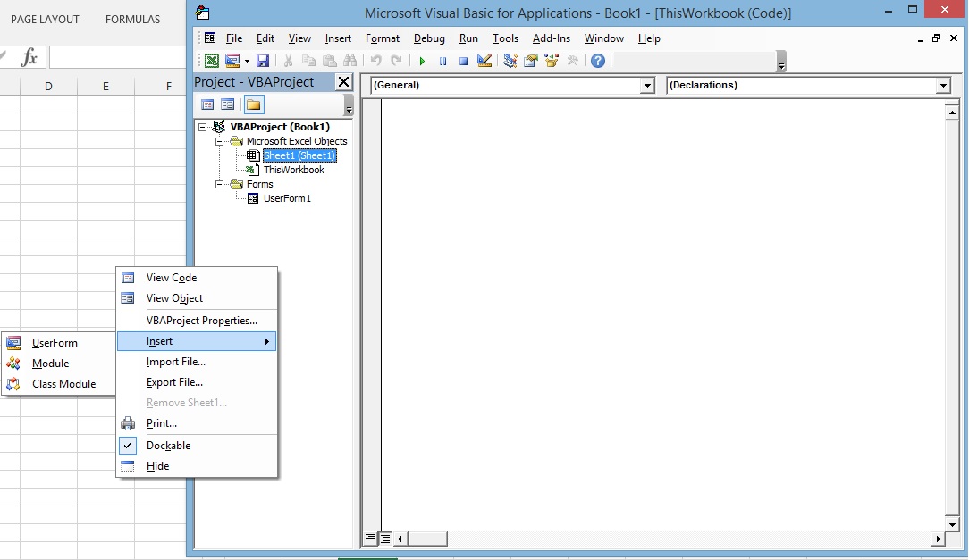This screenshot has height=560, width=969.
Task: Open VBA Help question mark icon
Action: coord(598,61)
